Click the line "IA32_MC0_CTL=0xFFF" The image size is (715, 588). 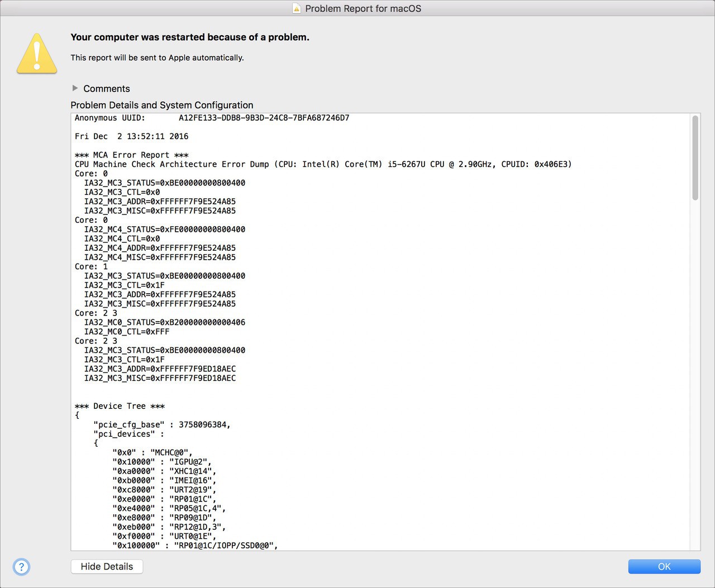(x=127, y=332)
